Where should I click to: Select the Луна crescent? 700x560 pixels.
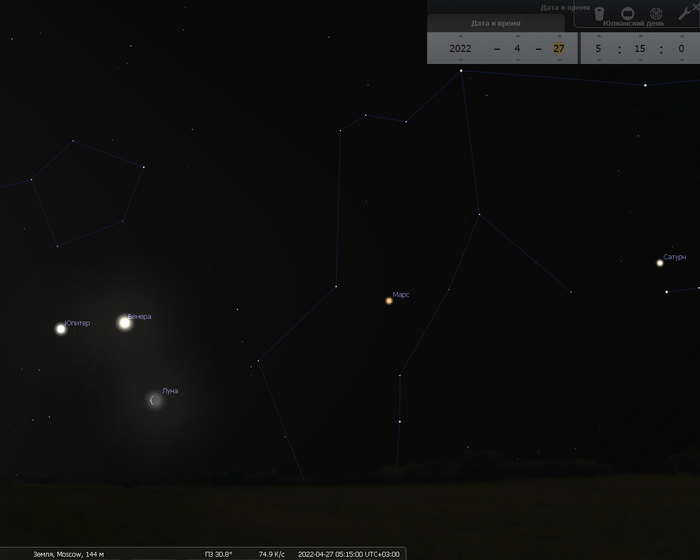click(155, 400)
